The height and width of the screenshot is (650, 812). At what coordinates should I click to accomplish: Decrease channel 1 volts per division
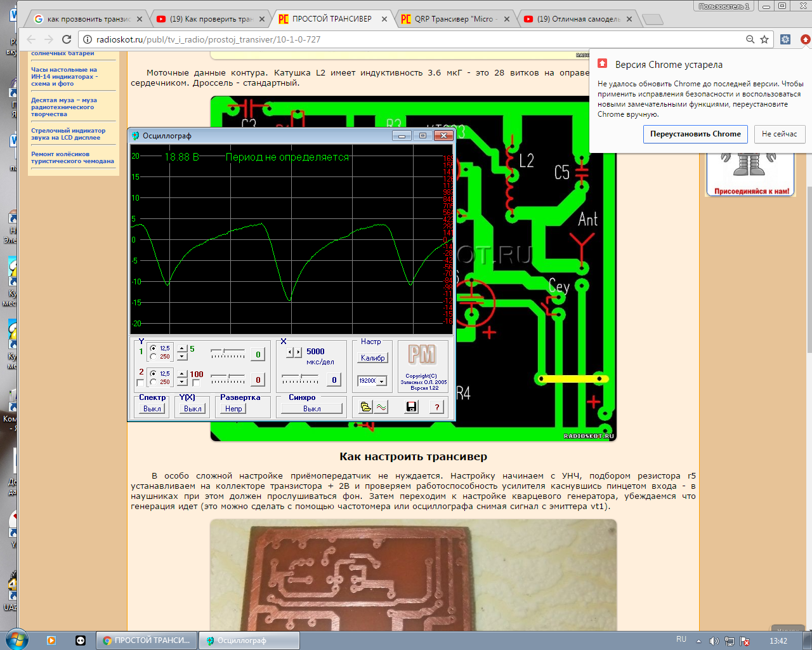[183, 356]
